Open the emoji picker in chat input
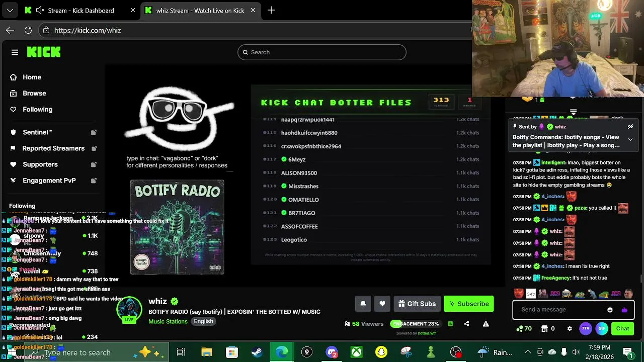This screenshot has width=644, height=362. coord(610,310)
